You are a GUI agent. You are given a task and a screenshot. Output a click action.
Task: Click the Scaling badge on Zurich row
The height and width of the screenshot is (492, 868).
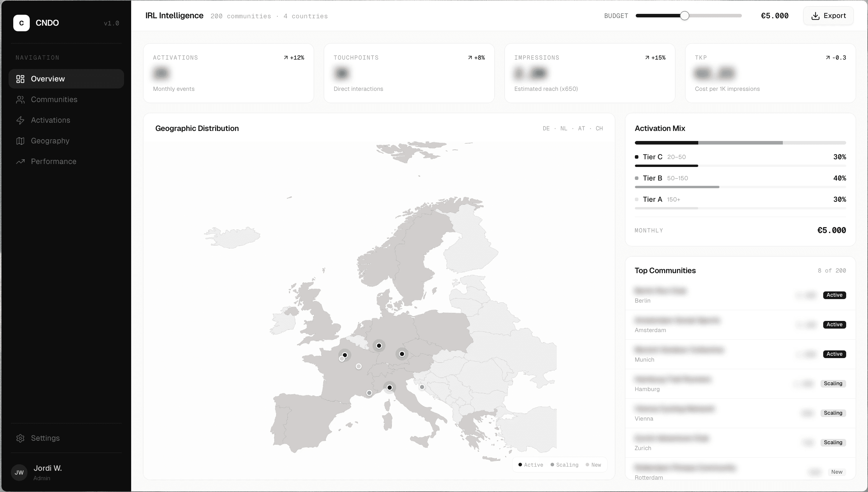pos(833,442)
